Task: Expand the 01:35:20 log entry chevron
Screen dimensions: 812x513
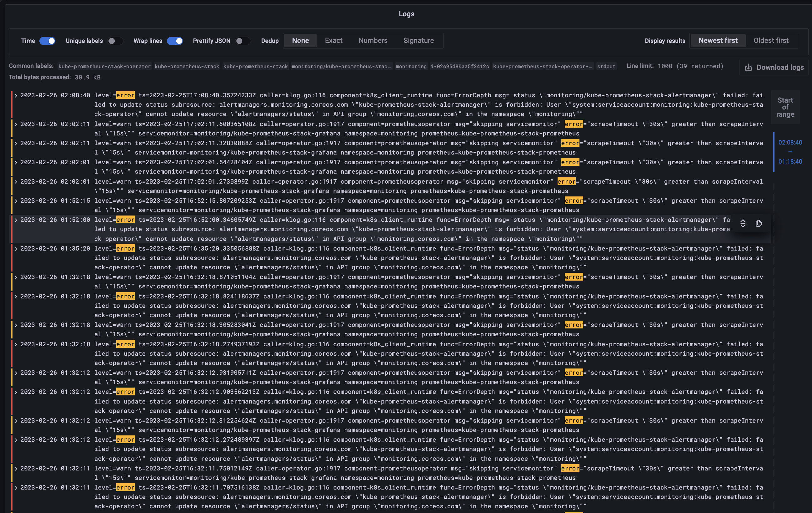Action: (16, 249)
